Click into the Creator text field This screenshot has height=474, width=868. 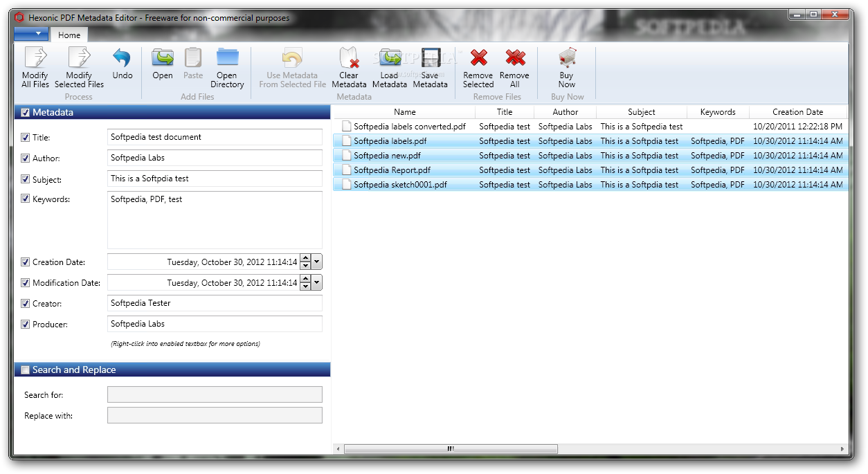(215, 303)
